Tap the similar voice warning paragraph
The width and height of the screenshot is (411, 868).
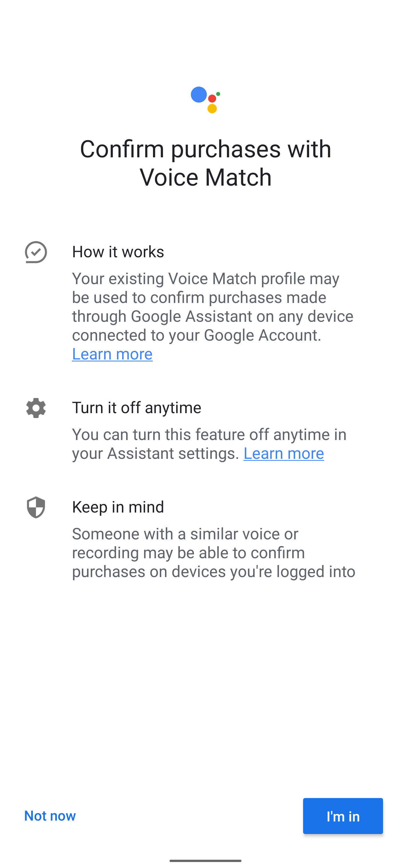(213, 552)
